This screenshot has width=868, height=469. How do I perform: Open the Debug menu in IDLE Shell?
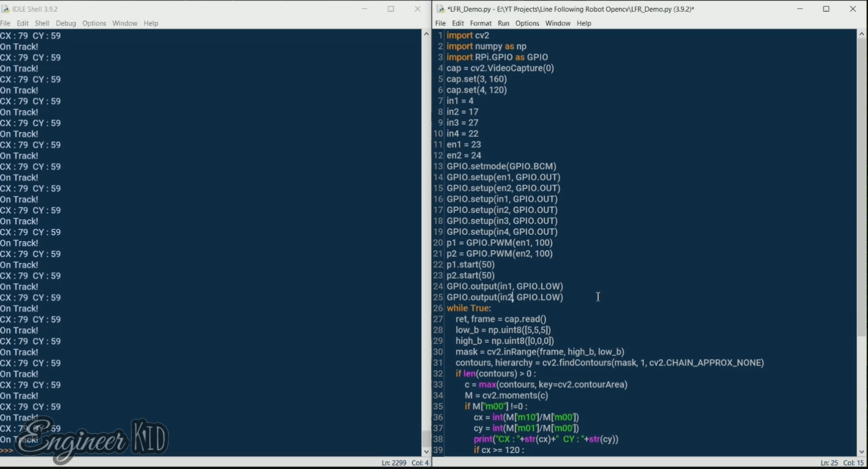66,23
